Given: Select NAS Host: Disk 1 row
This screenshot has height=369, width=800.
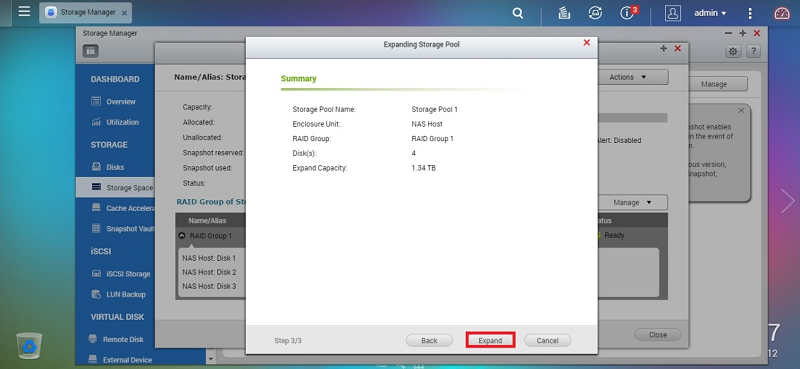Looking at the screenshot, I should (209, 258).
